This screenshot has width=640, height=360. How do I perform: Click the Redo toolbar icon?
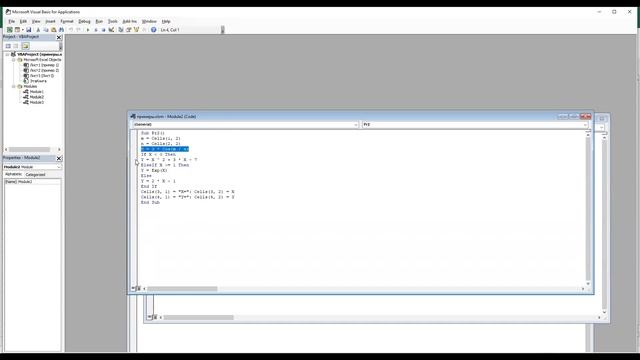click(78, 30)
